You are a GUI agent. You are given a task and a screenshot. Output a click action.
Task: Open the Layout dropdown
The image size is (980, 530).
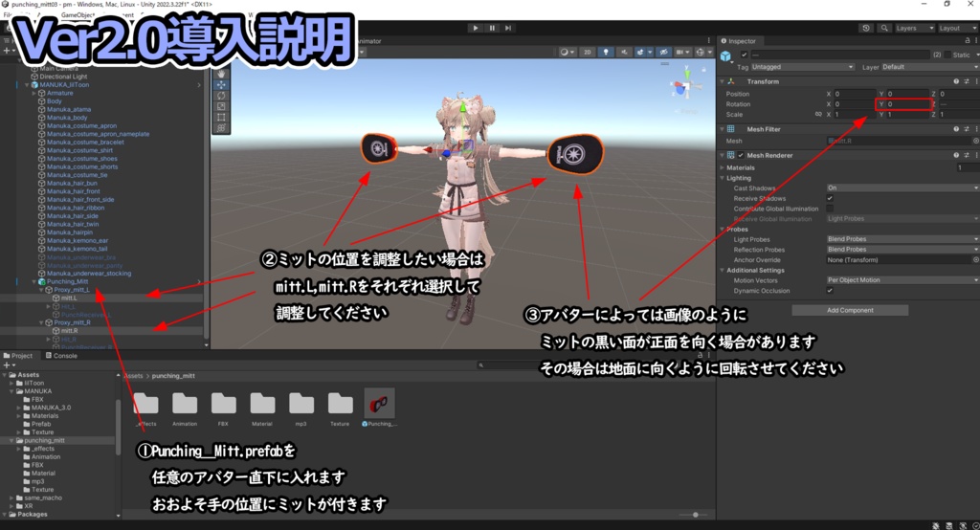(x=957, y=28)
